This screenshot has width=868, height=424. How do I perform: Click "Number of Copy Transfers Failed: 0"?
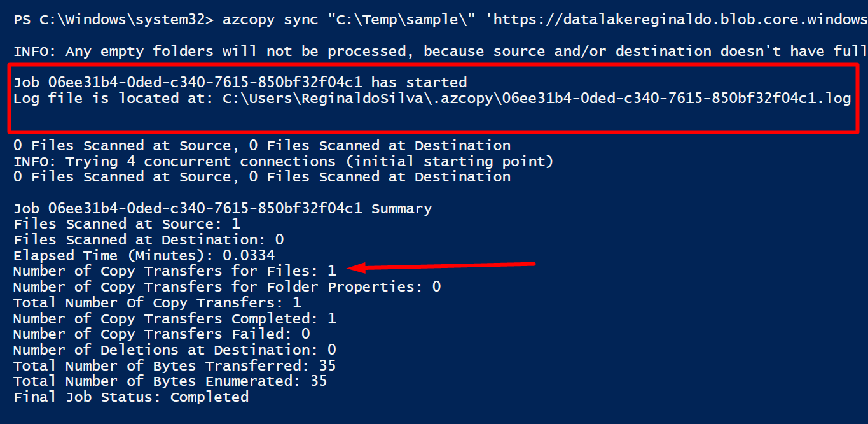(x=162, y=334)
